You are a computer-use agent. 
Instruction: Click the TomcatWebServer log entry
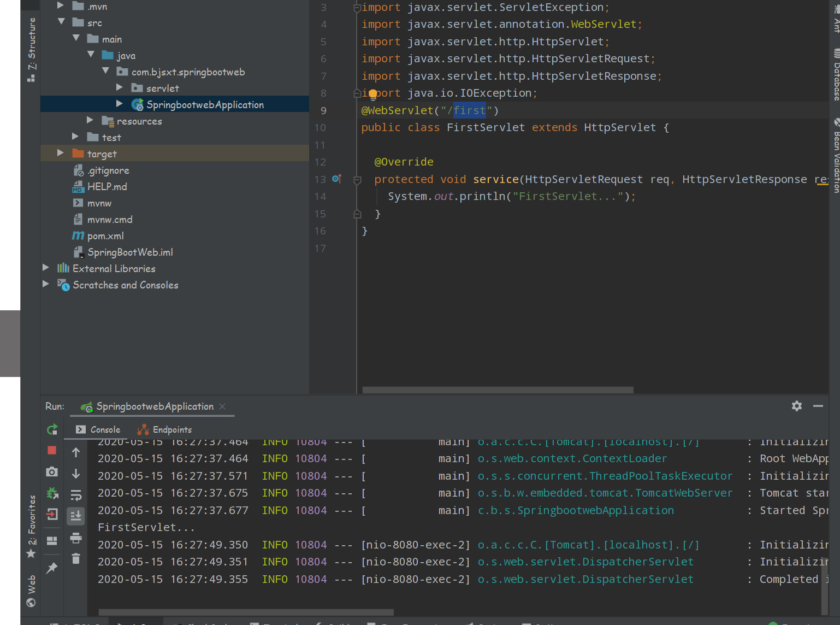point(605,493)
